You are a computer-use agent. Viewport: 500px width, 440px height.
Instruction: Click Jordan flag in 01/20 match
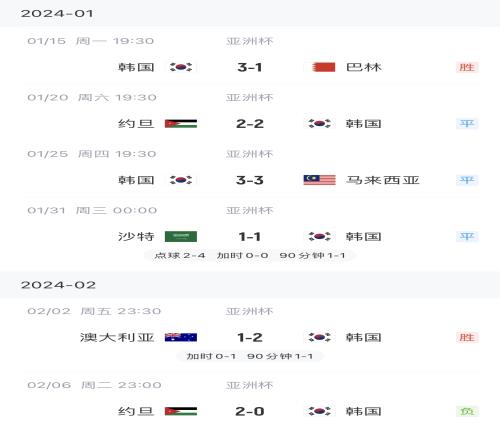tap(181, 124)
